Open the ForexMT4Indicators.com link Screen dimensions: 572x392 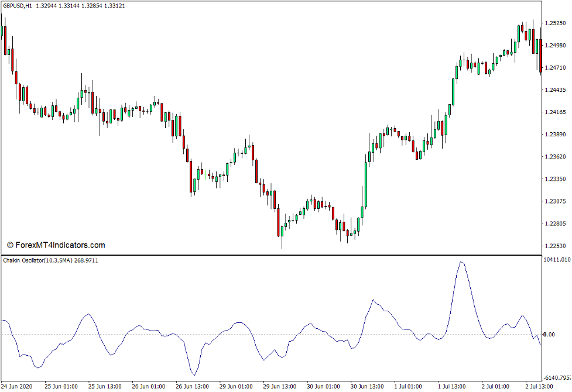coord(55,245)
